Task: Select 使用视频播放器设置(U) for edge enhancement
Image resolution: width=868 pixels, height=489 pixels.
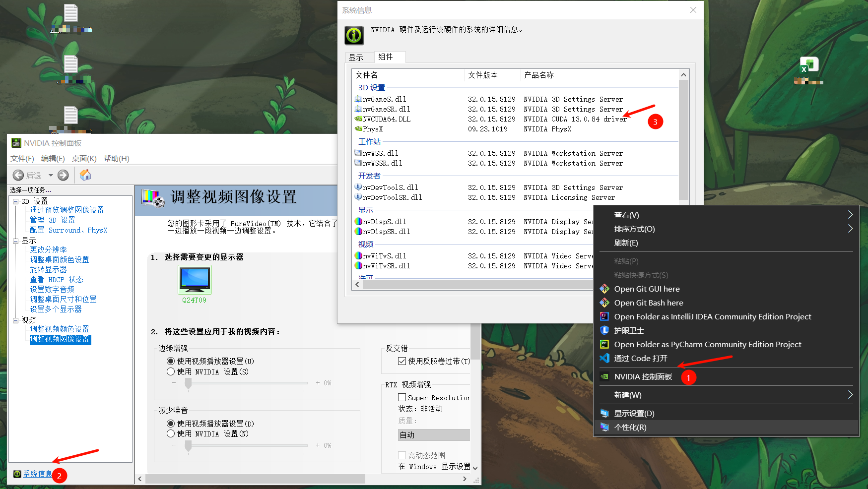Action: pyautogui.click(x=171, y=361)
